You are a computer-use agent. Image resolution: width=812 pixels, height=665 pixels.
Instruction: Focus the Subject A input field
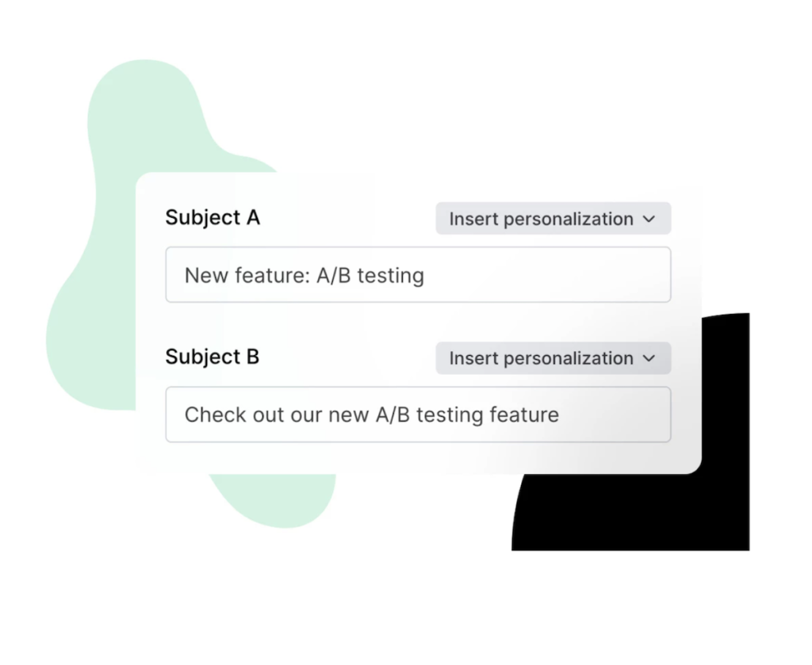[x=418, y=275]
